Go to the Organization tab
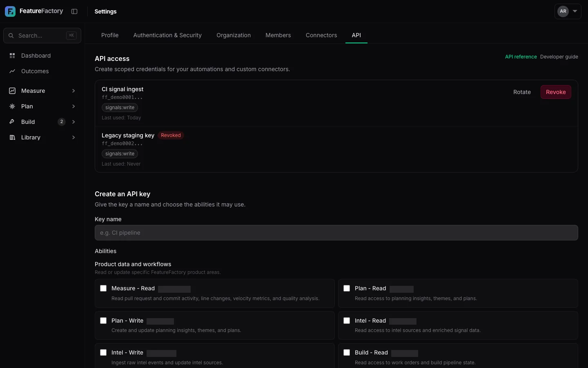Viewport: 588px width, 368px height. click(x=234, y=35)
